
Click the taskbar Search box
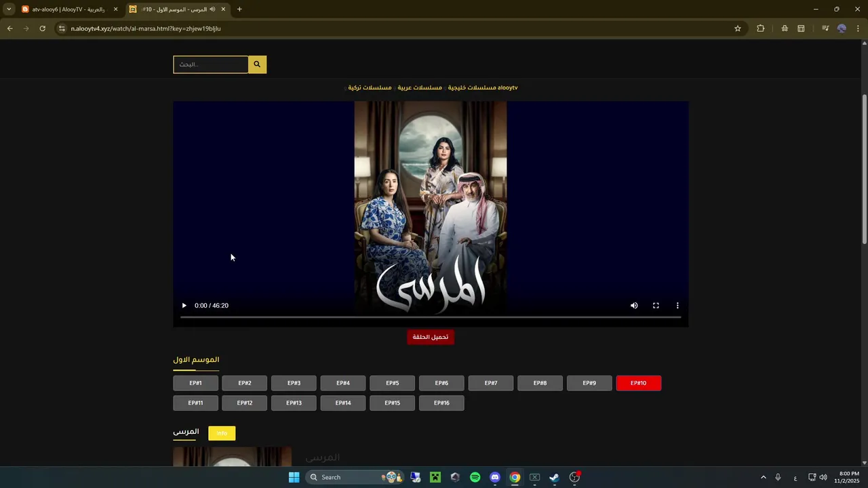click(354, 477)
